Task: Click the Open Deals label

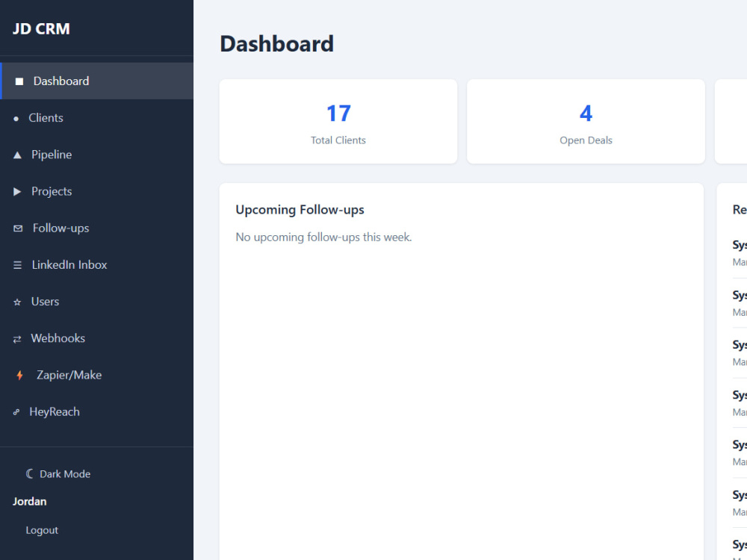Action: coord(586,140)
